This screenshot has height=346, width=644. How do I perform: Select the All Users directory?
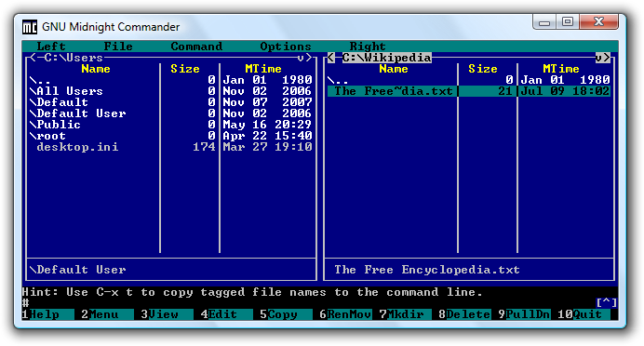coord(66,91)
